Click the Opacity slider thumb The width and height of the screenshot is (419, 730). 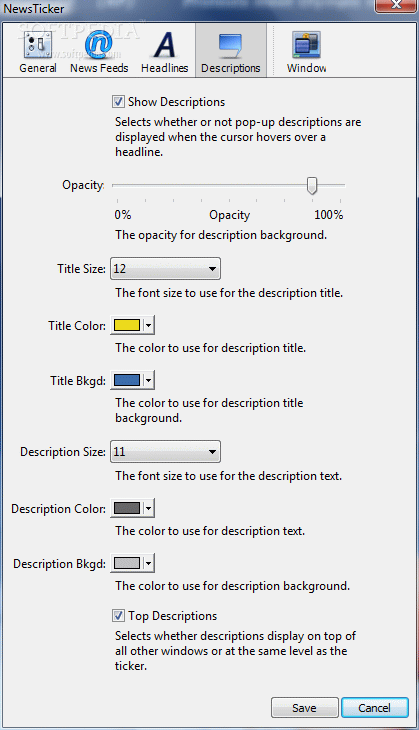pyautogui.click(x=312, y=185)
